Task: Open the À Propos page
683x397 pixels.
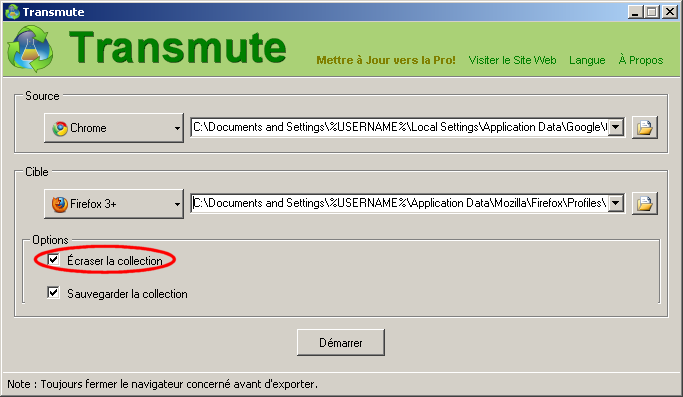Action: (x=641, y=59)
